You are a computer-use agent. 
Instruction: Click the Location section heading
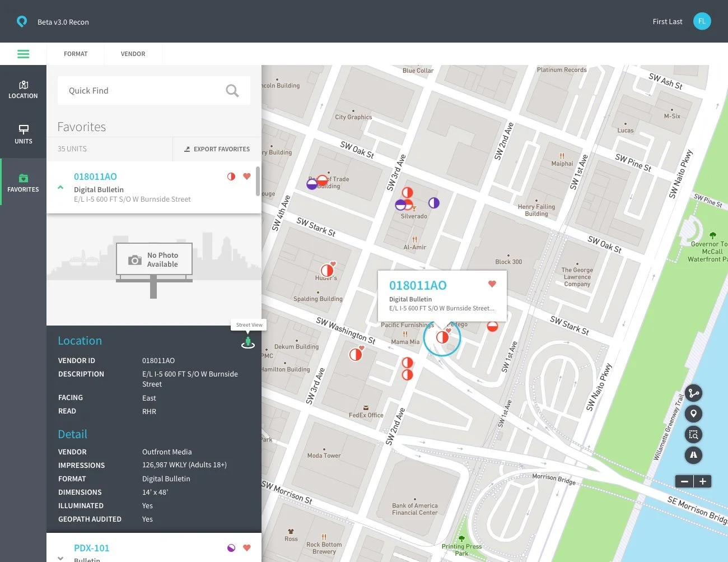[80, 341]
